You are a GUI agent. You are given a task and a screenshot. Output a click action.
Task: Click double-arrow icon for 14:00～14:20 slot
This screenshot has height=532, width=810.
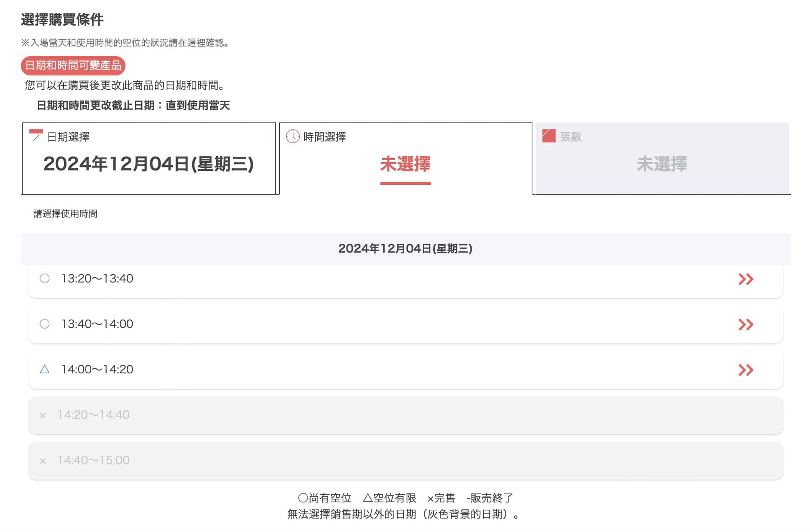pyautogui.click(x=745, y=370)
